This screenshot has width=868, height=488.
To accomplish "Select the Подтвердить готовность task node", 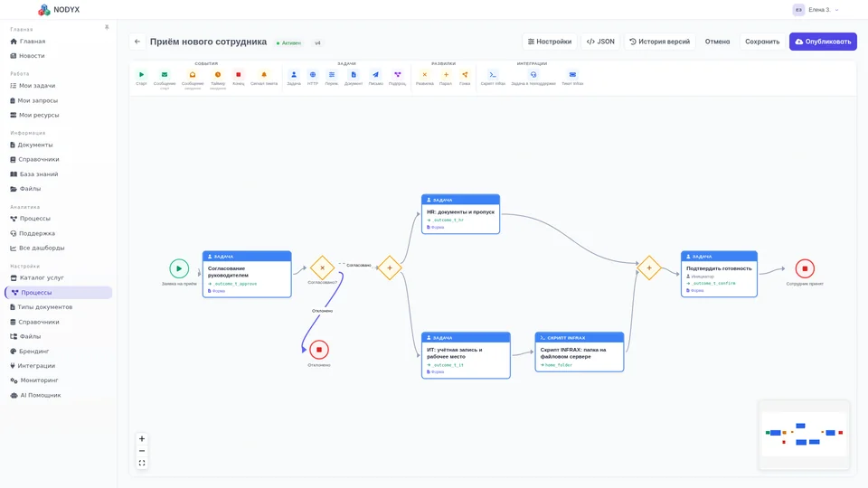I will 719,275.
